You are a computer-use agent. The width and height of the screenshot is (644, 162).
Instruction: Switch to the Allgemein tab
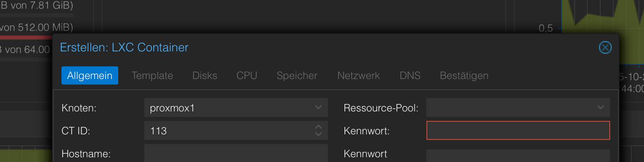[x=90, y=75]
